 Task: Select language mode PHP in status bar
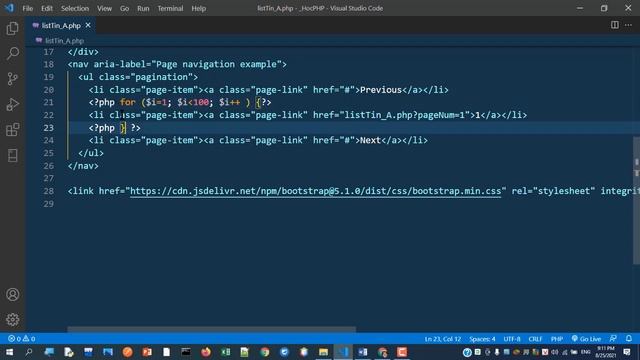[x=557, y=339]
